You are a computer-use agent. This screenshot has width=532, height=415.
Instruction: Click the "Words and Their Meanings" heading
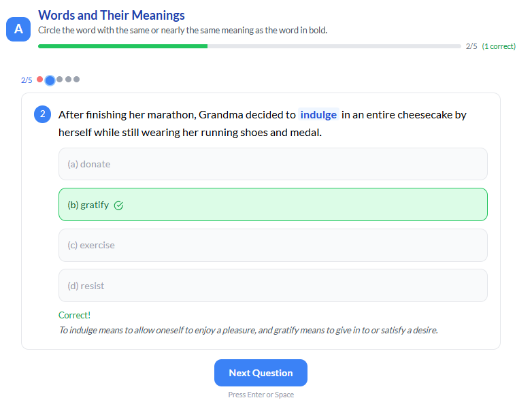pyautogui.click(x=112, y=15)
